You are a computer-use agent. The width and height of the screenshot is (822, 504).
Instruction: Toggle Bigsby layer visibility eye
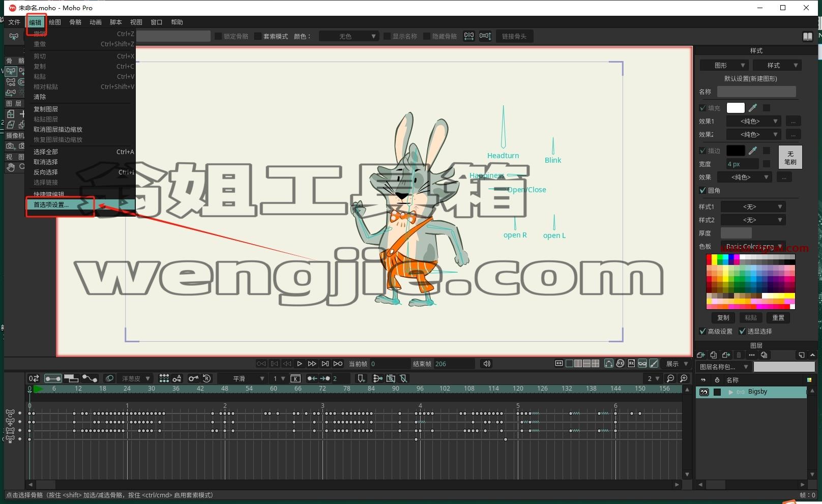(x=704, y=392)
